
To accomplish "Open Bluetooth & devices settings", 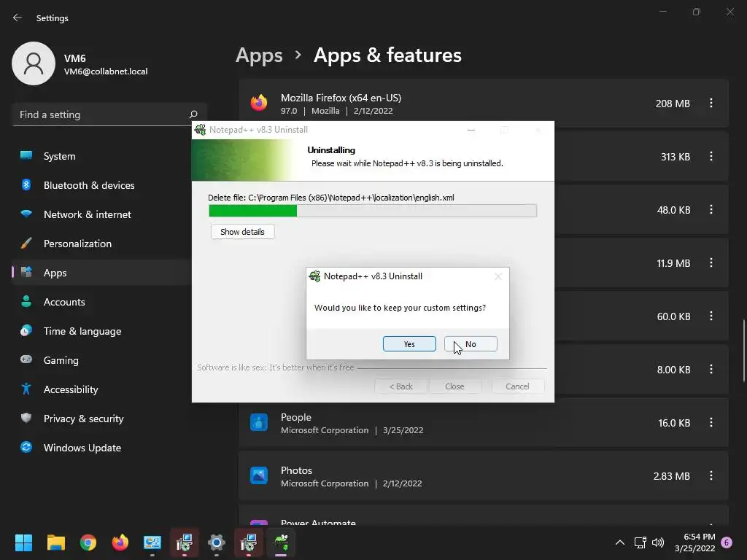I will tap(102, 185).
